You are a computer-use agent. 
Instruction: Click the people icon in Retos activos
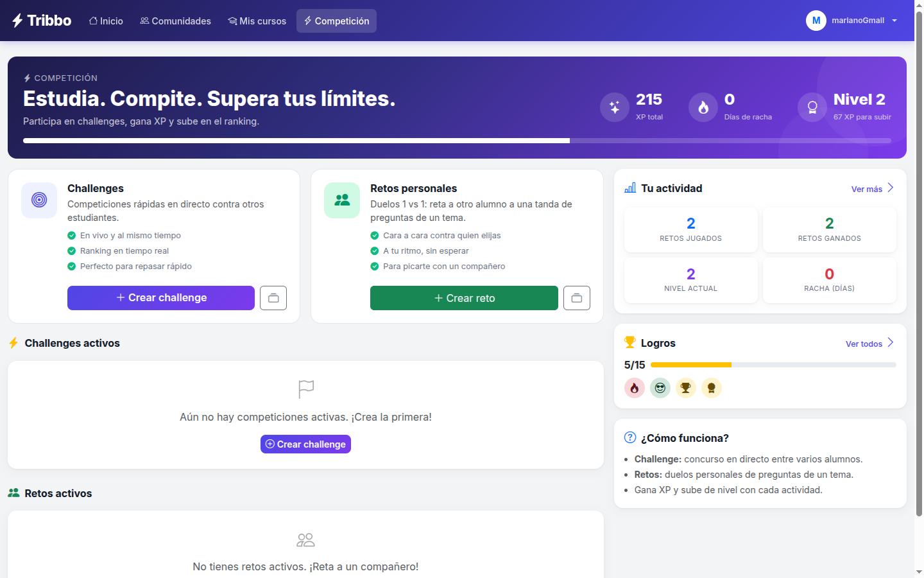pos(306,540)
